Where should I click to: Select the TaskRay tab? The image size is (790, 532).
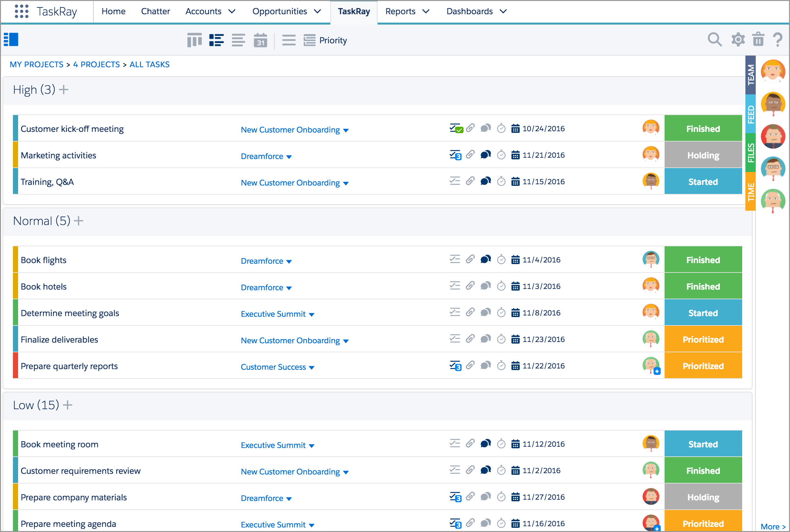pos(354,11)
